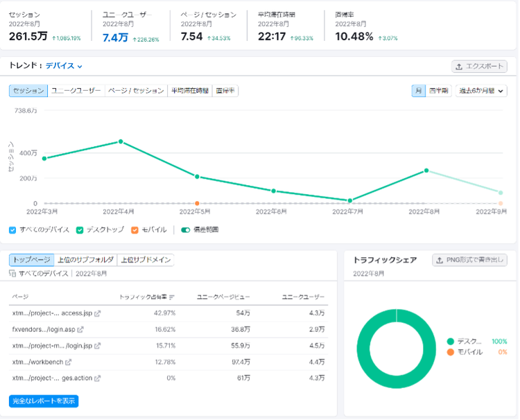520x420 pixels.
Task: Select the セッション trend tab
Action: click(x=28, y=91)
